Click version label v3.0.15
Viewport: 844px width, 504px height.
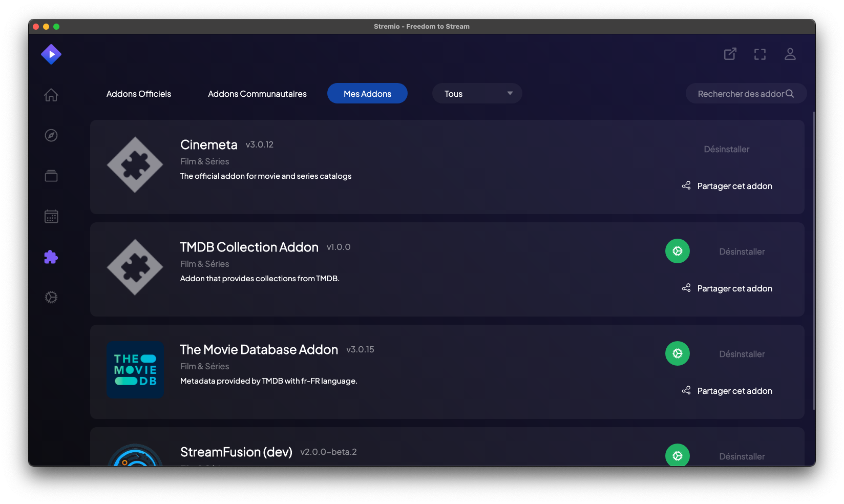(x=360, y=350)
